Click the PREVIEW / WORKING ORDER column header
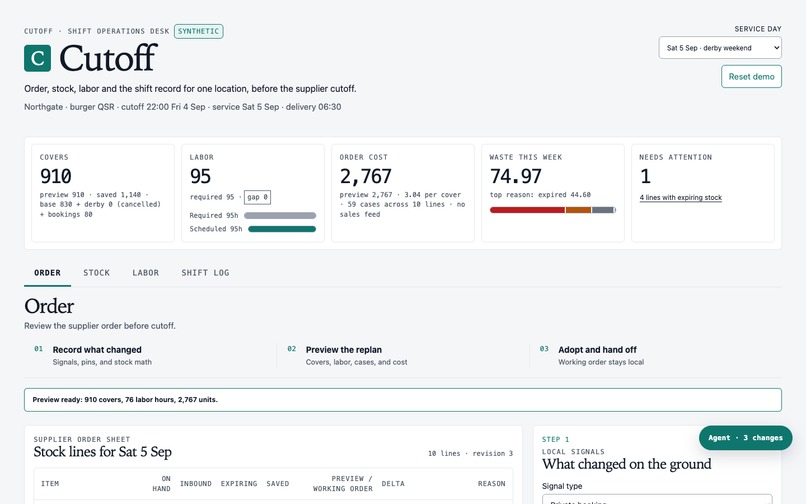Image resolution: width=806 pixels, height=504 pixels. pos(343,483)
